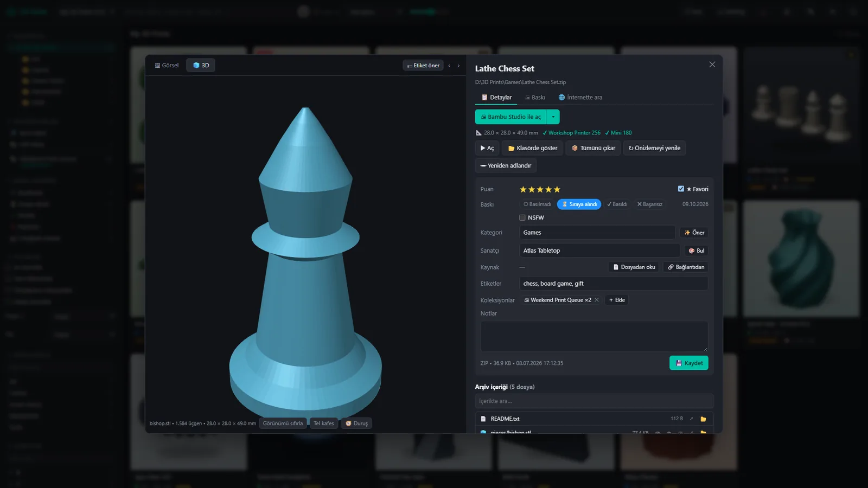Click the Aç play button

tap(487, 148)
